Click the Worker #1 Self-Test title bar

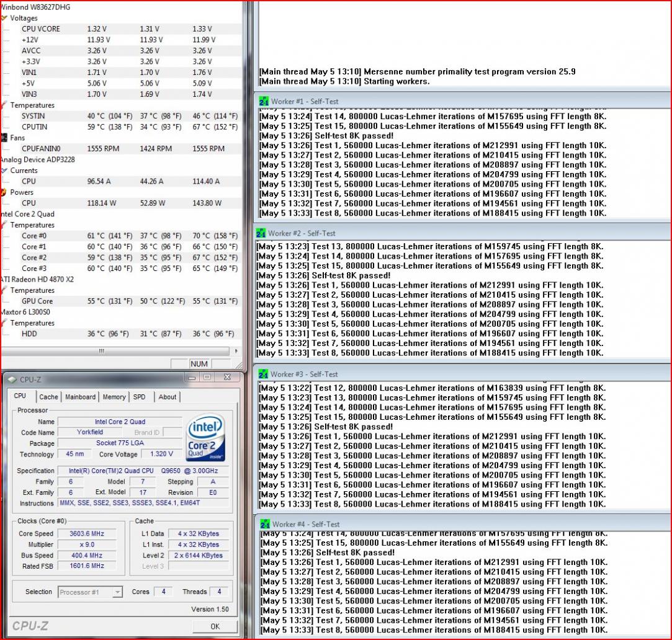pos(463,102)
